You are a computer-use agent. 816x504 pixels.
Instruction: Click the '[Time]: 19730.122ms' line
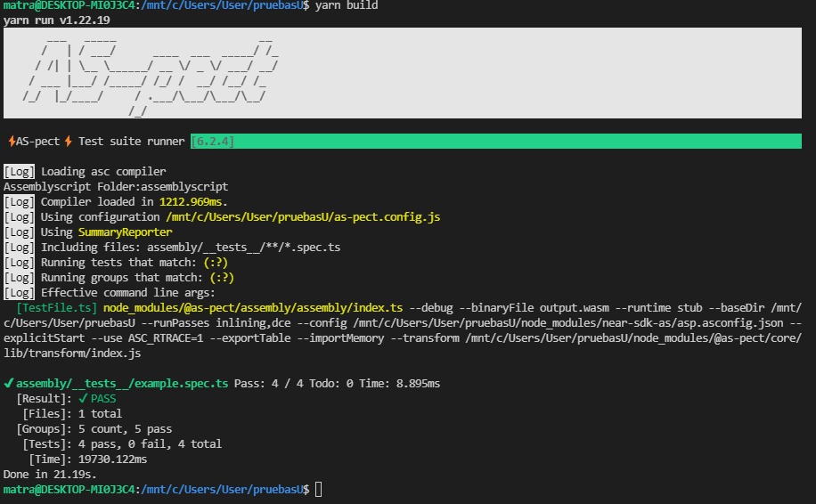pyautogui.click(x=87, y=459)
